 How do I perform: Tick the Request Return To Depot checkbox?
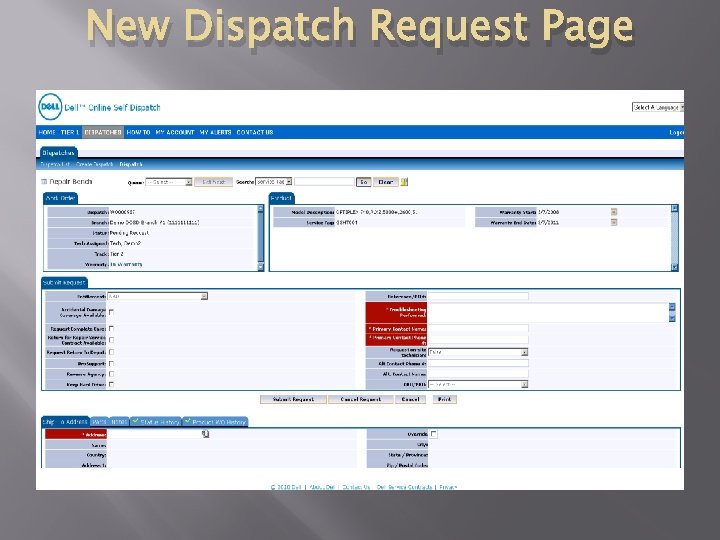coord(112,352)
